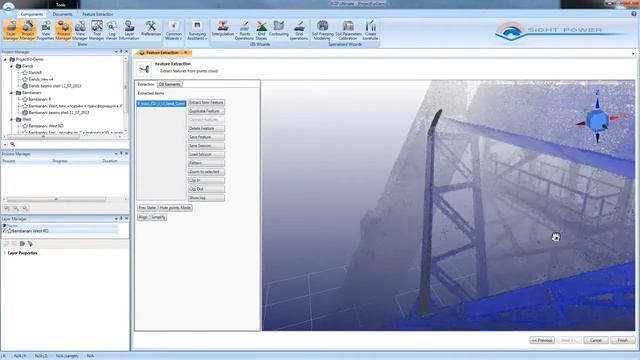Screen dimensions: 640x360
Task: Click the help icon at ribbon's right end
Action: (634, 14)
